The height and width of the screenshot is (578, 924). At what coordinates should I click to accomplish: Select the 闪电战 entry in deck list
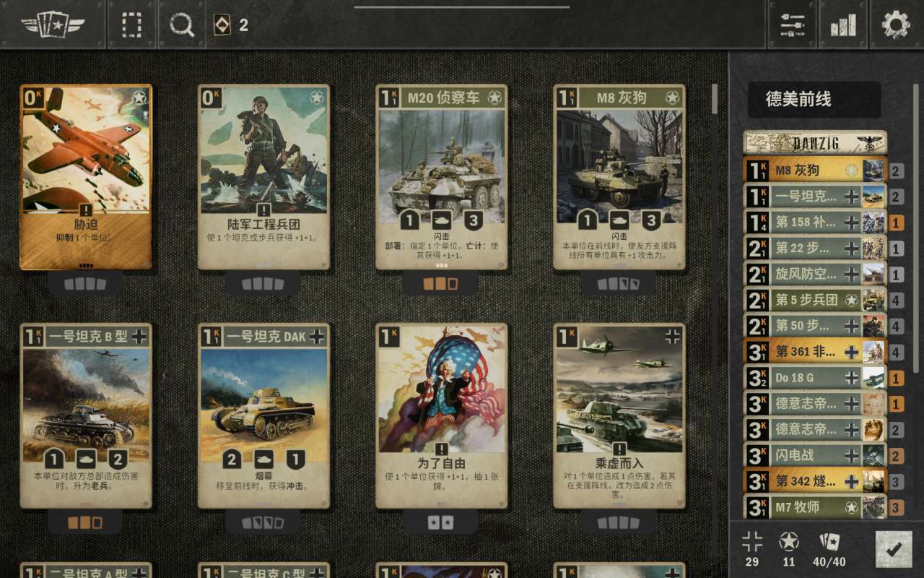[815, 455]
